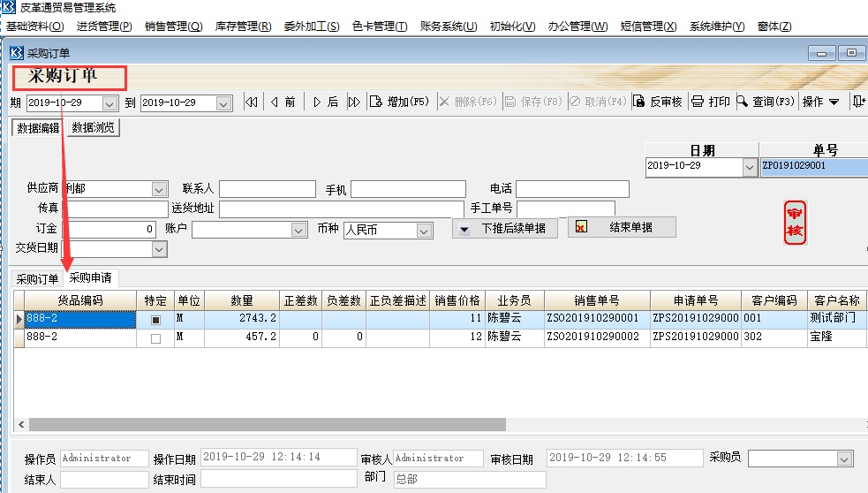868x493 pixels.
Task: Open the 日期 dropdown in header
Action: tap(750, 167)
